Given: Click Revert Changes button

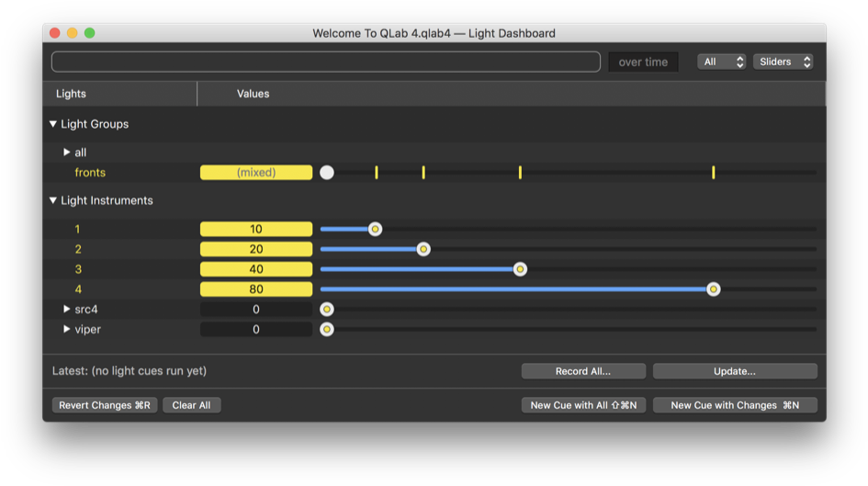Looking at the screenshot, I should tap(105, 405).
